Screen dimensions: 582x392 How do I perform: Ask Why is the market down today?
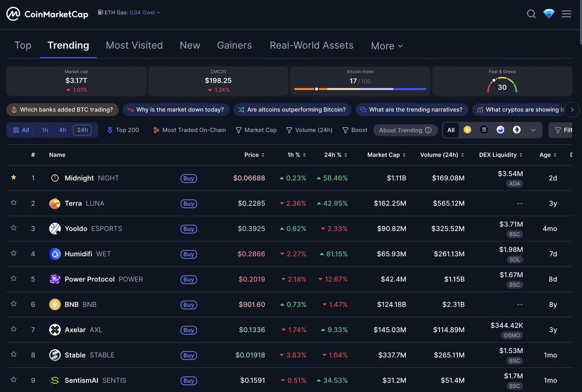point(176,110)
